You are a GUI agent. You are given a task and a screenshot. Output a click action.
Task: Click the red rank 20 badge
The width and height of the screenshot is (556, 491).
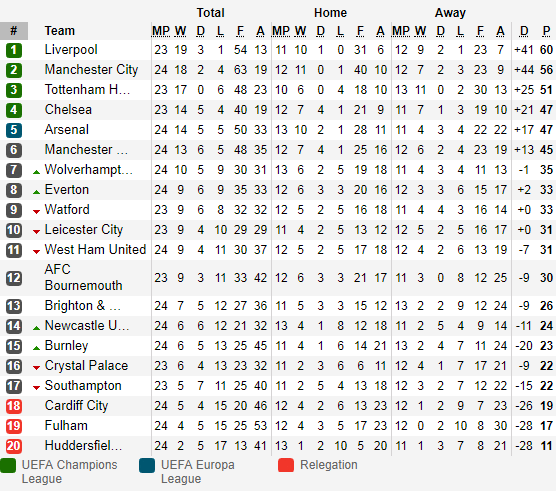(14, 446)
